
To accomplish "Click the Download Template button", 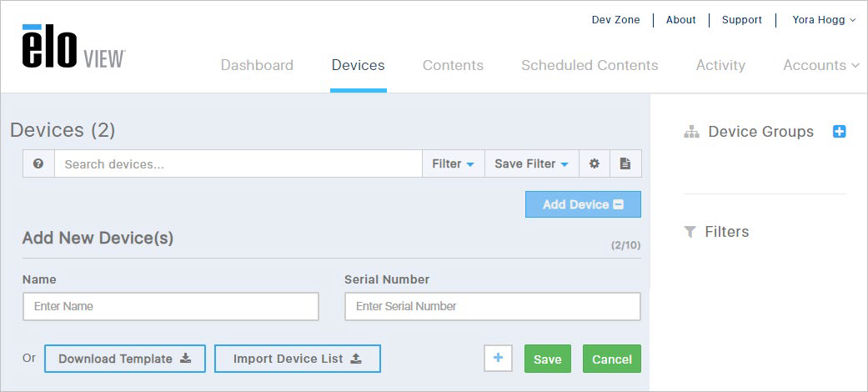I will [124, 359].
